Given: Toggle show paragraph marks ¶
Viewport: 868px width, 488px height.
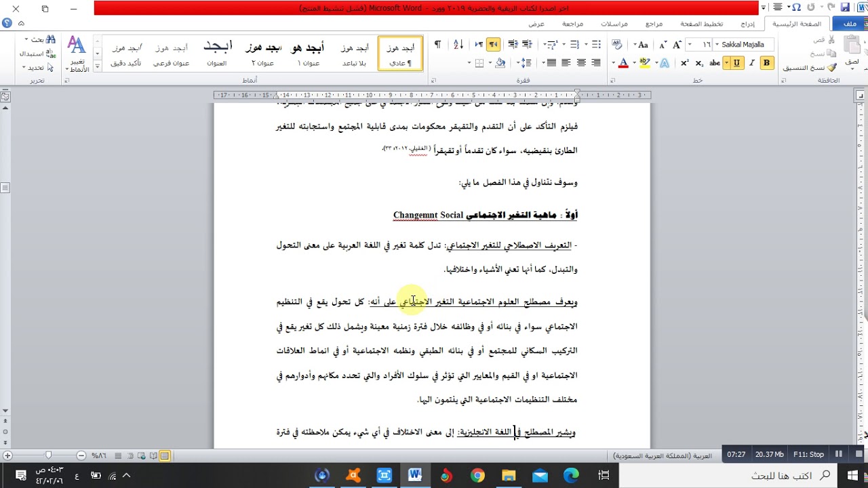Looking at the screenshot, I should click(x=437, y=44).
